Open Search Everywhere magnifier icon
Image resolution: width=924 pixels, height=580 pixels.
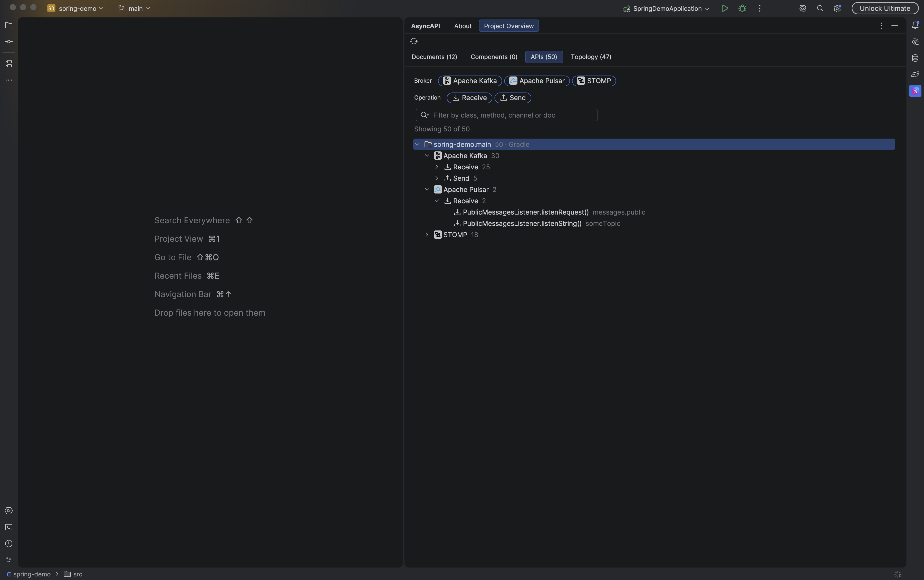(820, 8)
